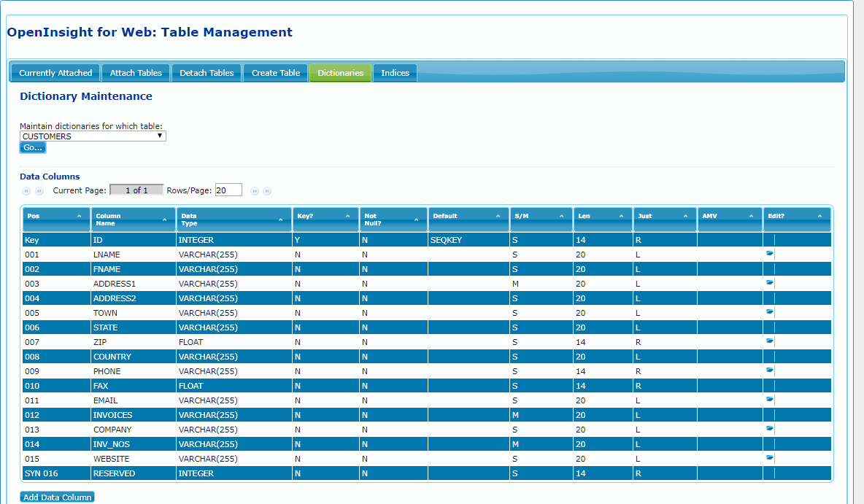Click the Rows/Page input field

click(x=228, y=190)
